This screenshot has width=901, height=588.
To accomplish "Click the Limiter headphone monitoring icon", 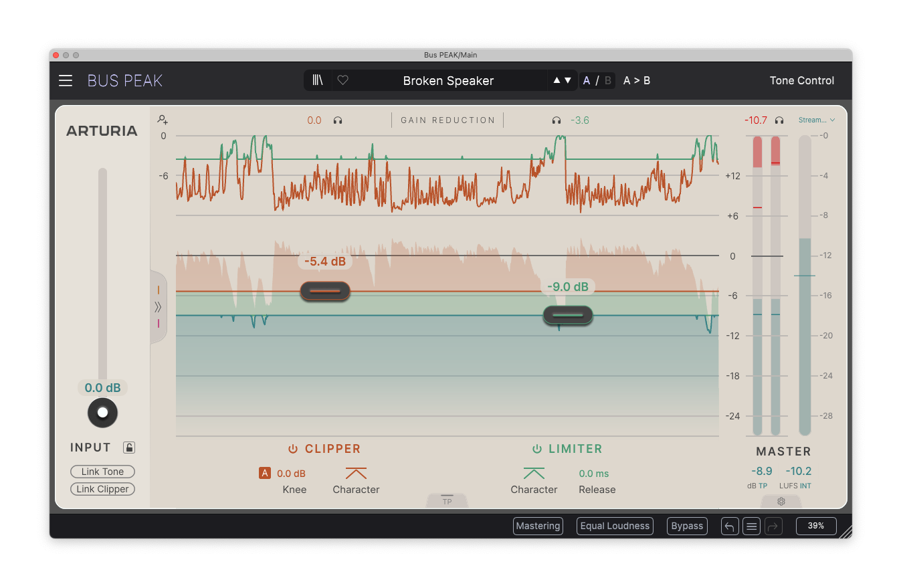I will (556, 120).
